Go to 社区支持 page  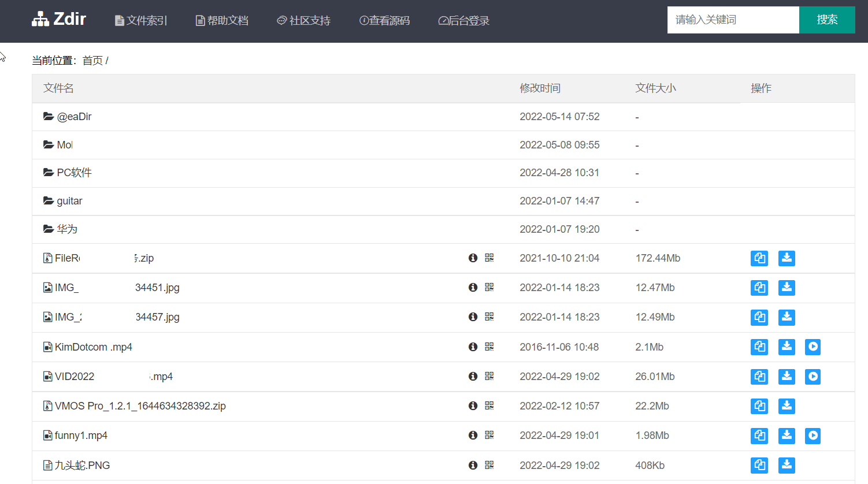tap(303, 21)
